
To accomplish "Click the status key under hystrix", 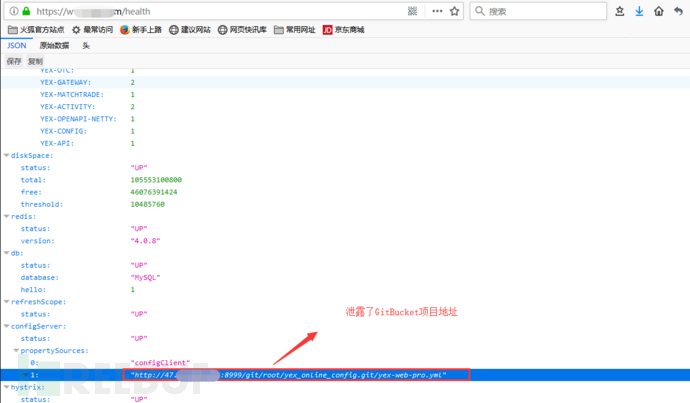I will 36,399.
